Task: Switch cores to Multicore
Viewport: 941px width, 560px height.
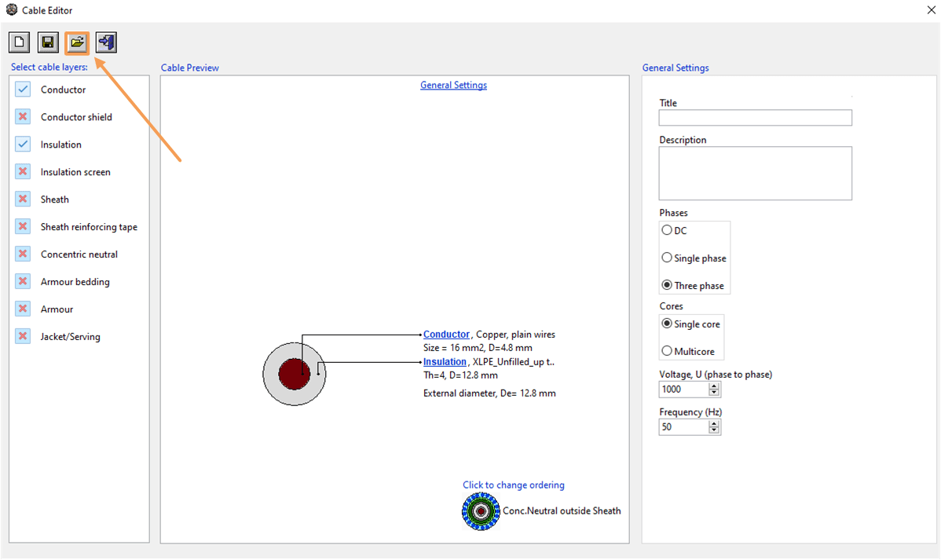Action: pyautogui.click(x=666, y=351)
